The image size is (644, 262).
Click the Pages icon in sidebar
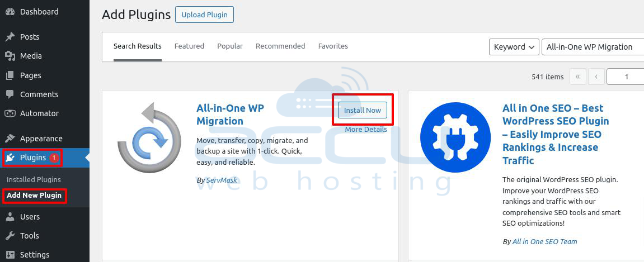pos(10,75)
